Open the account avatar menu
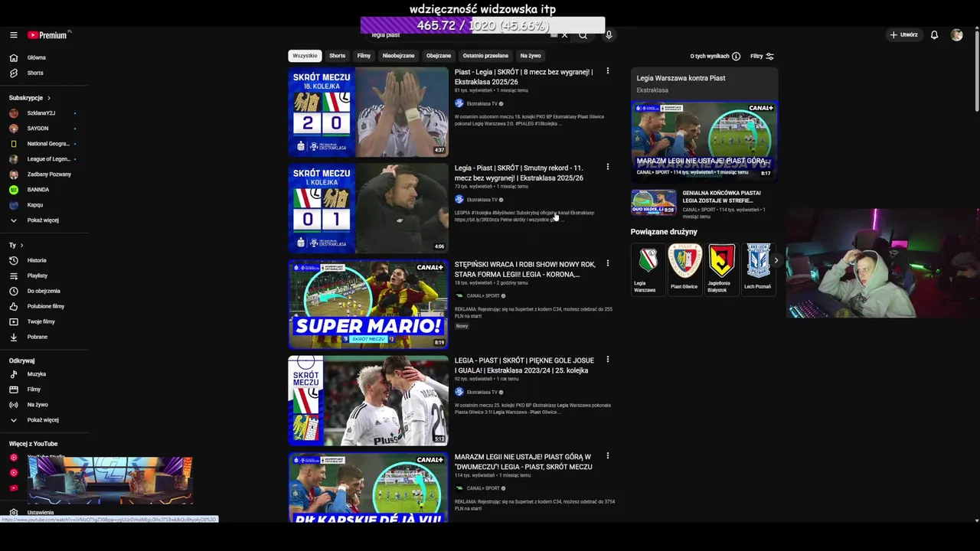The width and height of the screenshot is (980, 551). pos(956,35)
